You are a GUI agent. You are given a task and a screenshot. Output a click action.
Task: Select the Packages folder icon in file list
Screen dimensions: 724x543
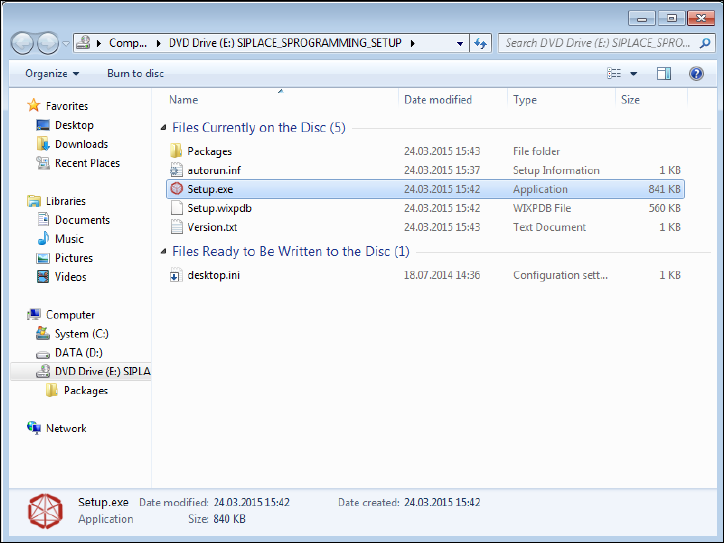176,151
